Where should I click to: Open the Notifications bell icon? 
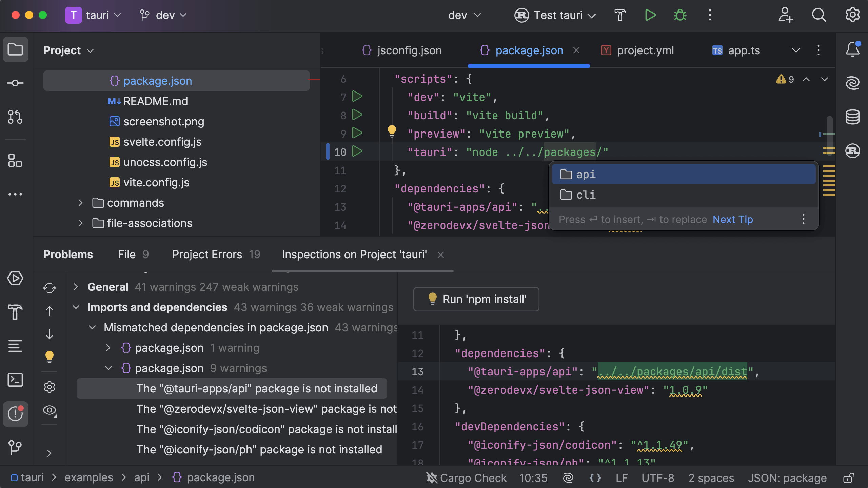(x=852, y=50)
